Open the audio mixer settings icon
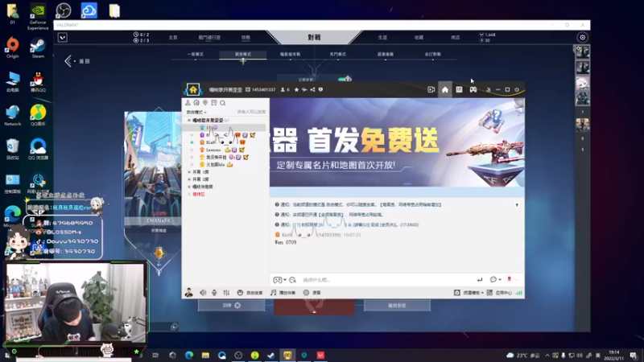644x362 pixels. coord(226,293)
